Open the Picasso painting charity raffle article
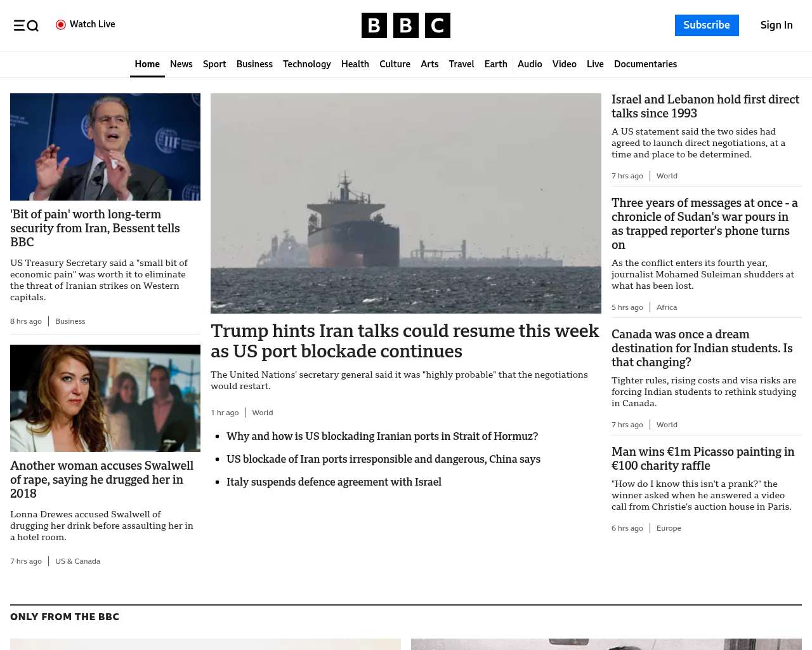This screenshot has height=650, width=812. tap(702, 458)
